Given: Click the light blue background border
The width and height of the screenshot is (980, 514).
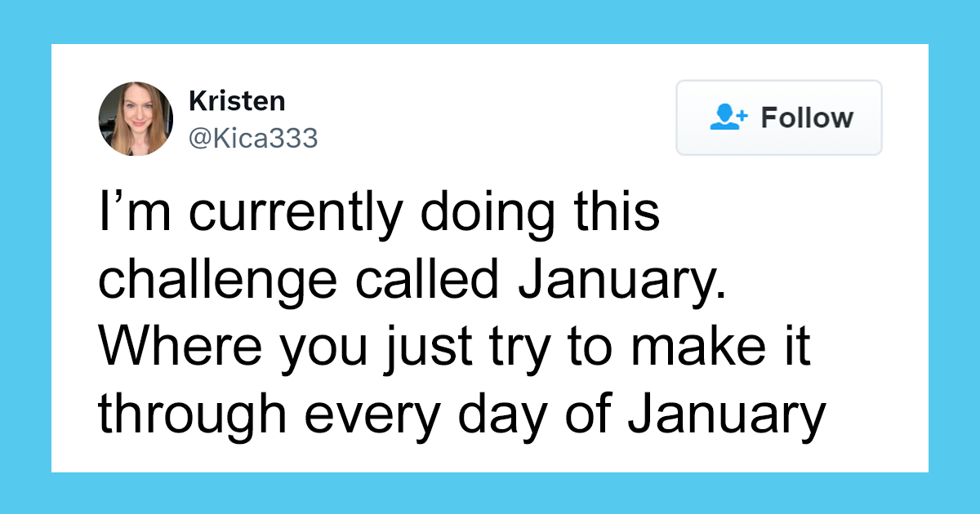Looking at the screenshot, I should [x=490, y=22].
